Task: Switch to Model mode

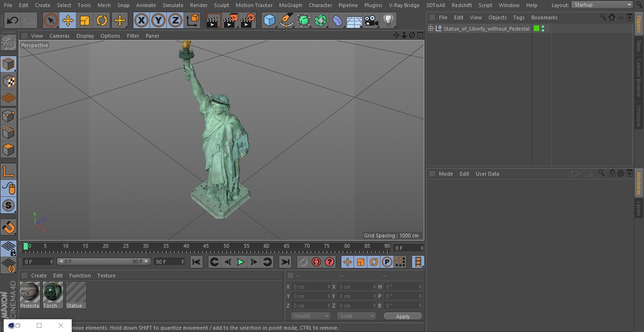Action: pyautogui.click(x=8, y=64)
